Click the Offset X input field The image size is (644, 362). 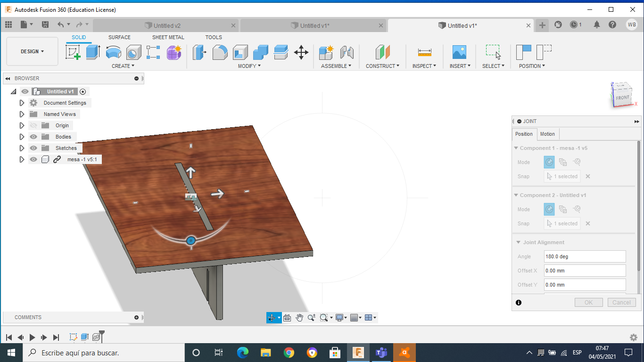click(x=585, y=271)
